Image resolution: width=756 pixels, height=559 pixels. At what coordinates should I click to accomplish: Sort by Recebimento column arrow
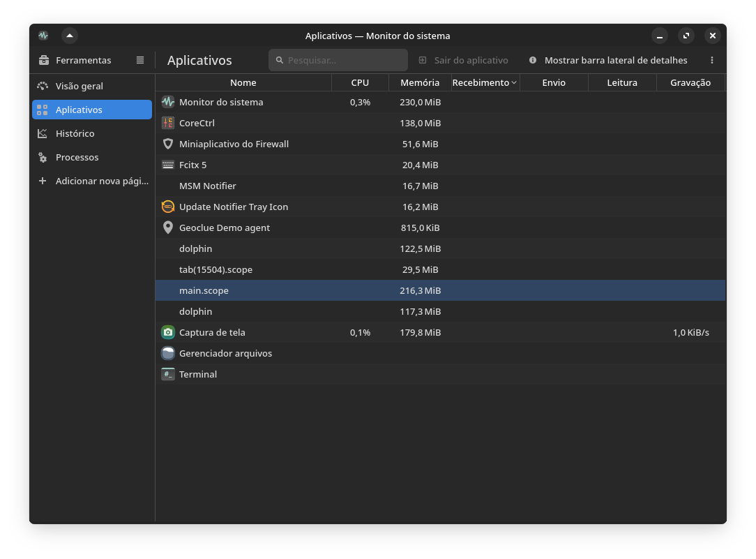click(x=514, y=82)
